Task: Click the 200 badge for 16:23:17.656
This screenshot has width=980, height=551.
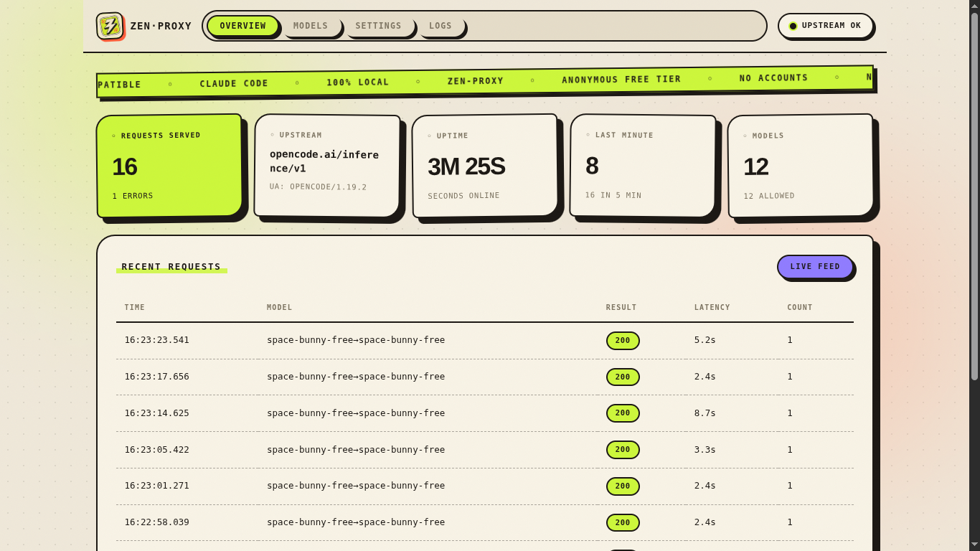Action: [x=623, y=377]
